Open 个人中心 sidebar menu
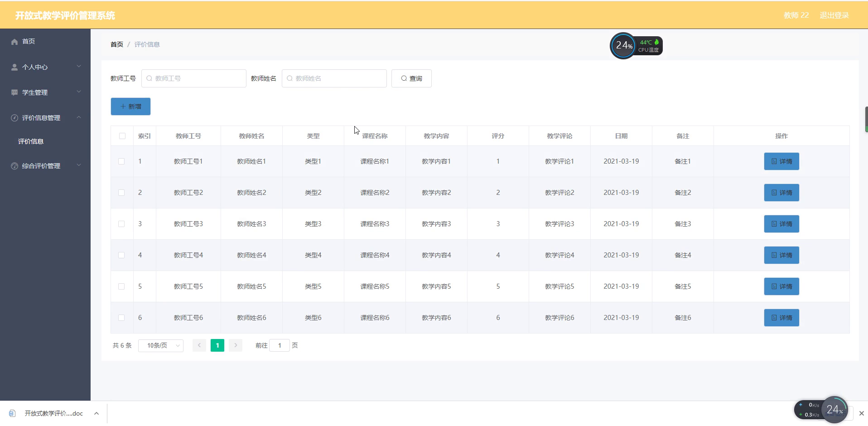Image resolution: width=868 pixels, height=426 pixels. [x=45, y=67]
